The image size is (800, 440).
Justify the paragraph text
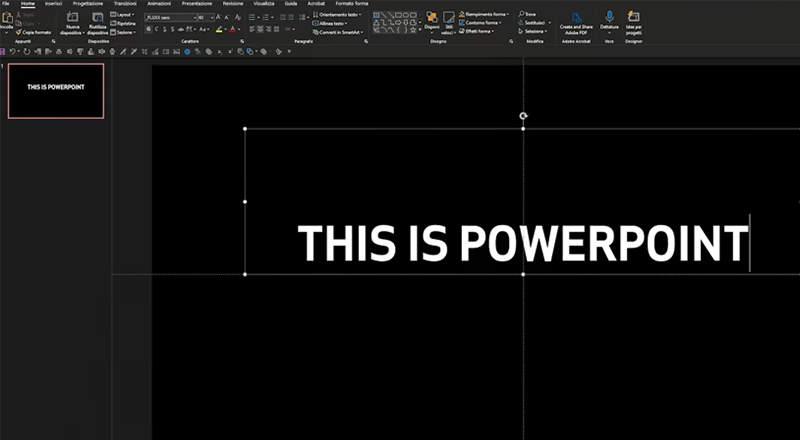(277, 29)
